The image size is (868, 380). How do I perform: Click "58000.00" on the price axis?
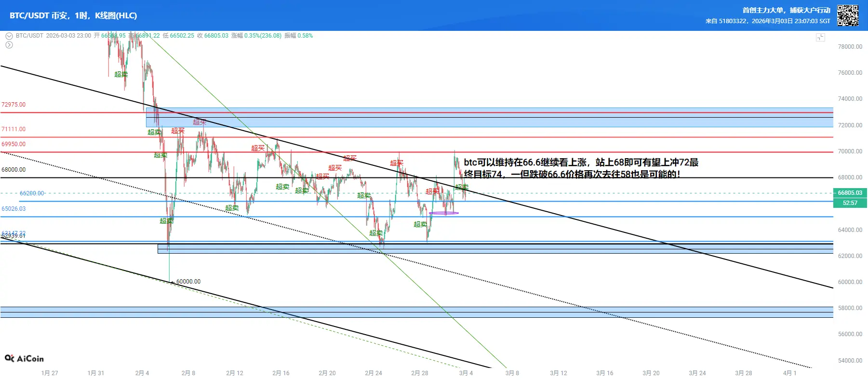850,308
